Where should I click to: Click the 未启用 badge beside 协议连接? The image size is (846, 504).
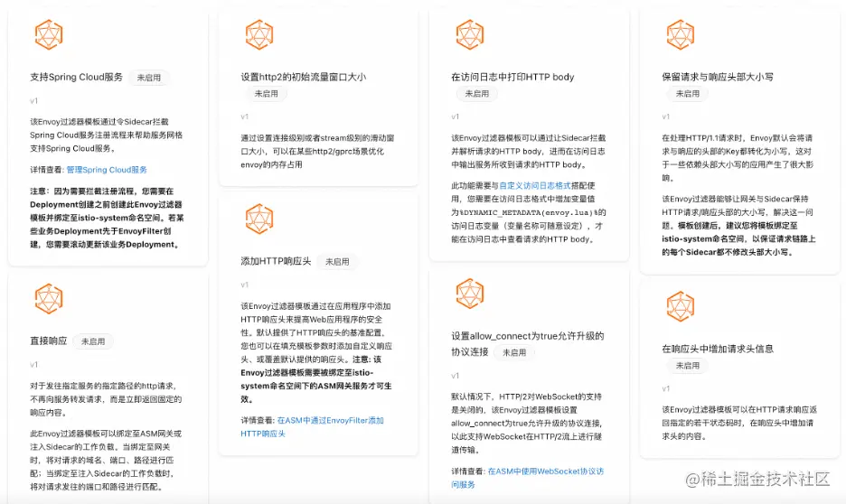coord(514,352)
